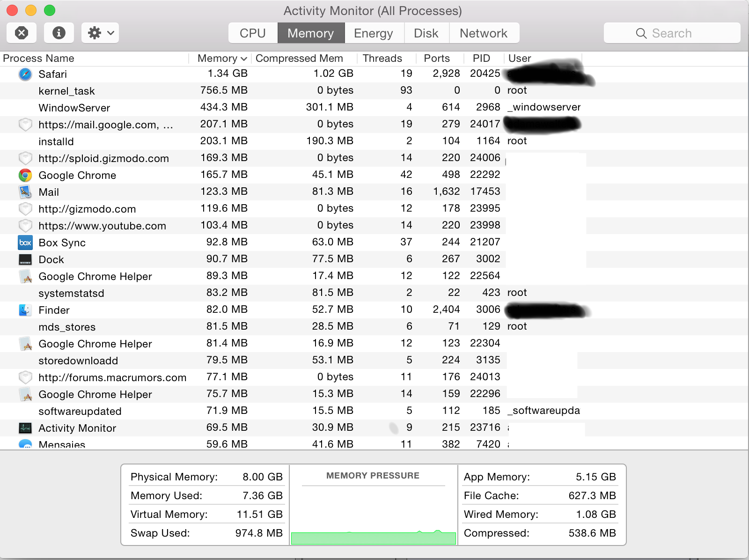The height and width of the screenshot is (560, 749).
Task: Click Safari's PID 20425
Action: pyautogui.click(x=485, y=74)
